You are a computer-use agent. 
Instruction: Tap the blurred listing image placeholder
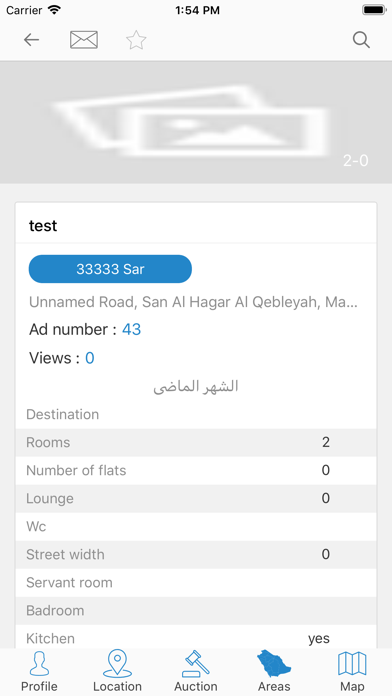coord(196,123)
